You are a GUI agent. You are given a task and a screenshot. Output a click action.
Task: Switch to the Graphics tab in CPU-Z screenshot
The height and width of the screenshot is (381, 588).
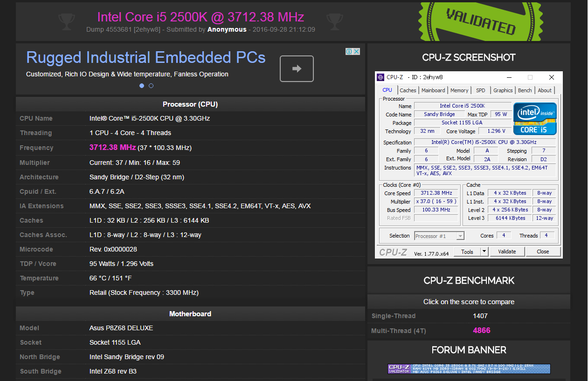[x=503, y=90]
